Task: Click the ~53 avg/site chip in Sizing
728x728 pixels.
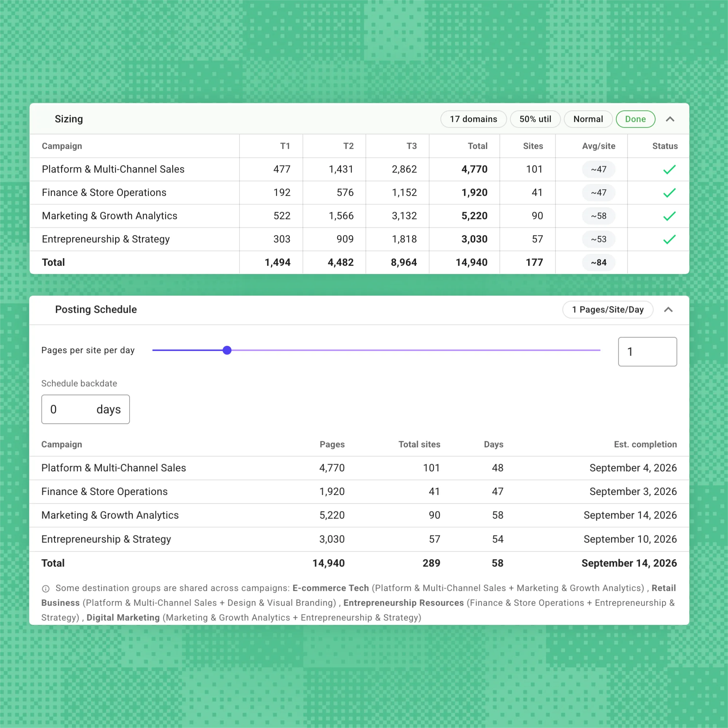Action: tap(598, 239)
